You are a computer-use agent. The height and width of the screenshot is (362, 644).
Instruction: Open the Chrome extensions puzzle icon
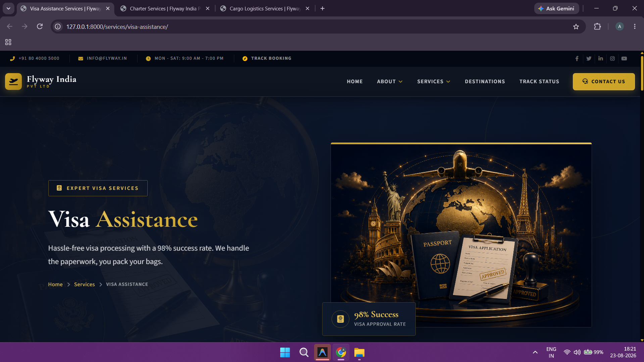[597, 27]
